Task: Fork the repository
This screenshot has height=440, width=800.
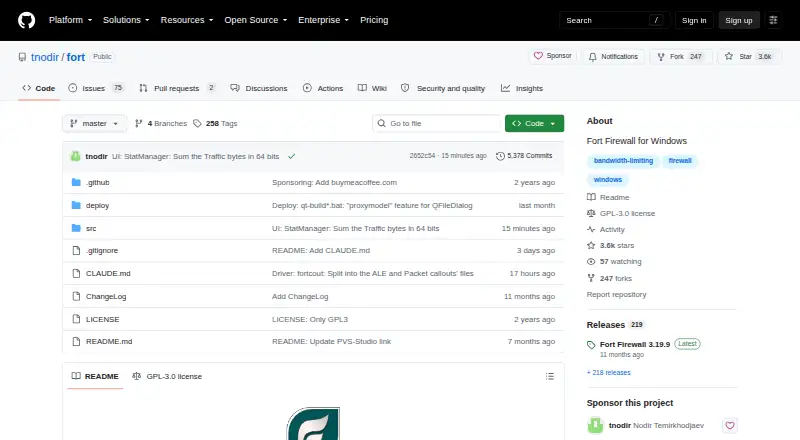Action: click(x=681, y=57)
